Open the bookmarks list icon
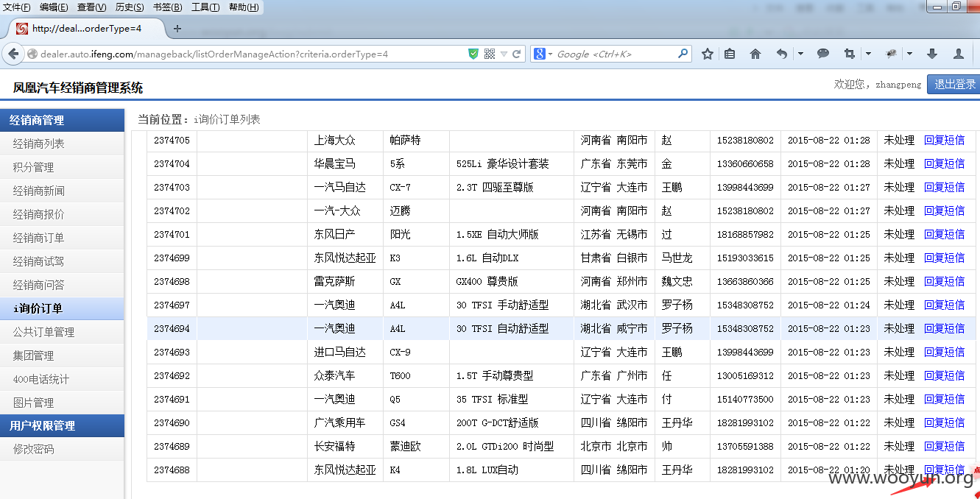Image resolution: width=980 pixels, height=499 pixels. 730,54
